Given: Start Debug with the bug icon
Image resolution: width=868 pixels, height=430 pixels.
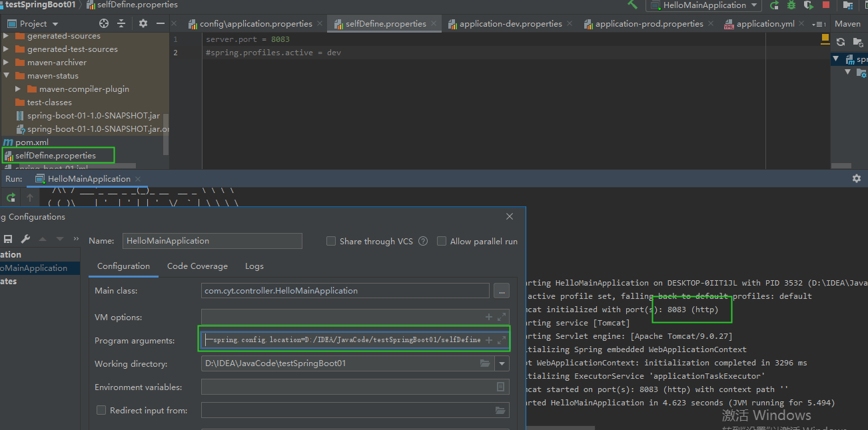Looking at the screenshot, I should [x=791, y=5].
